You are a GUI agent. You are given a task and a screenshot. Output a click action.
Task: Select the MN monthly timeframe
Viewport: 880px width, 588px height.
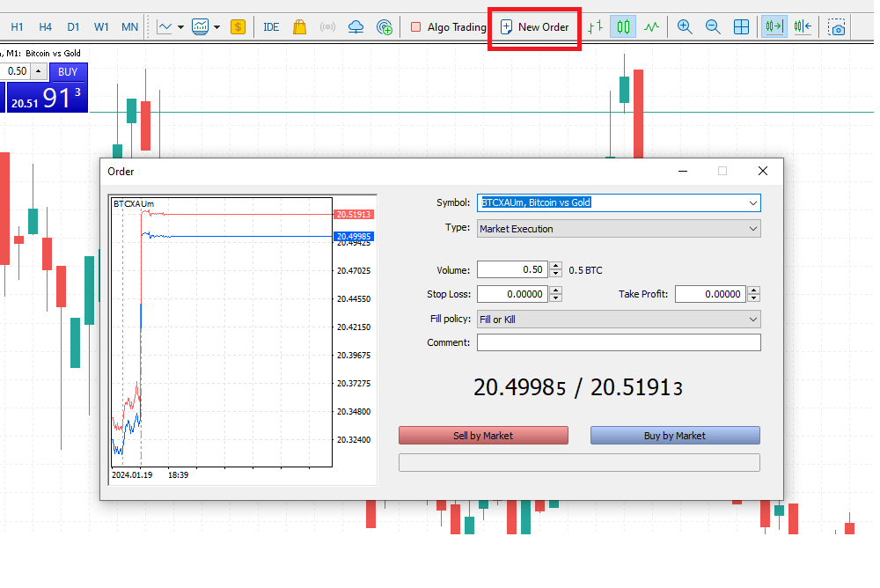tap(128, 26)
